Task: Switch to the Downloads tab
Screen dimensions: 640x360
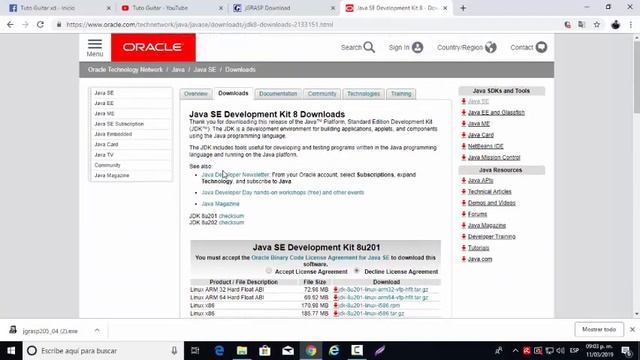Action: point(233,93)
